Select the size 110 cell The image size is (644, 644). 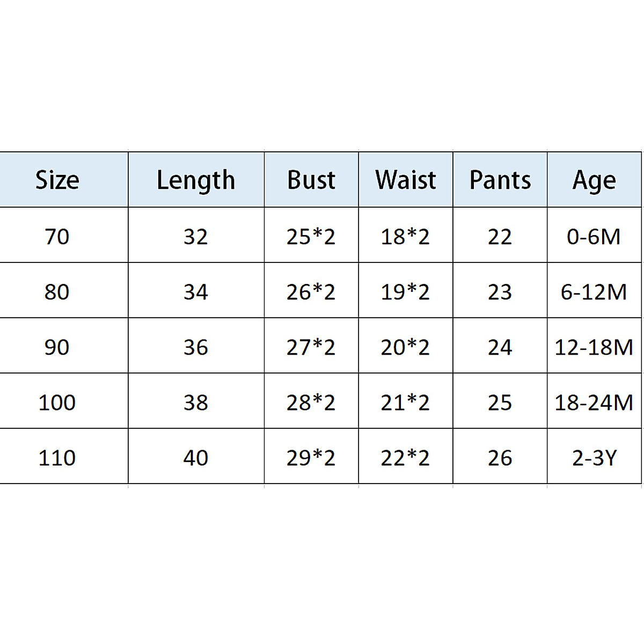click(x=57, y=457)
